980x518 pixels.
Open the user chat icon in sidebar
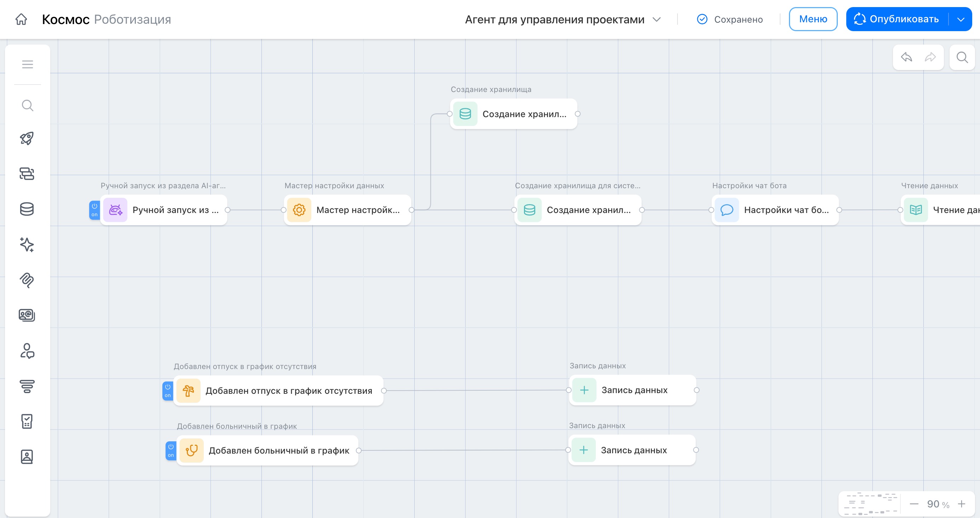click(27, 351)
